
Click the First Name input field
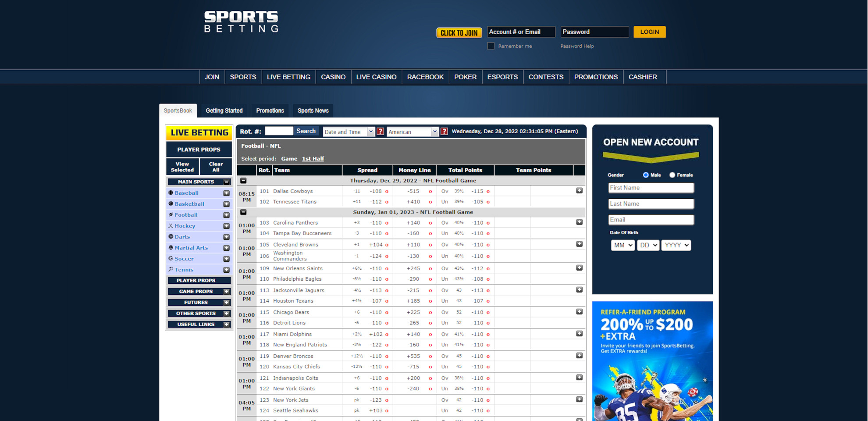pyautogui.click(x=651, y=188)
